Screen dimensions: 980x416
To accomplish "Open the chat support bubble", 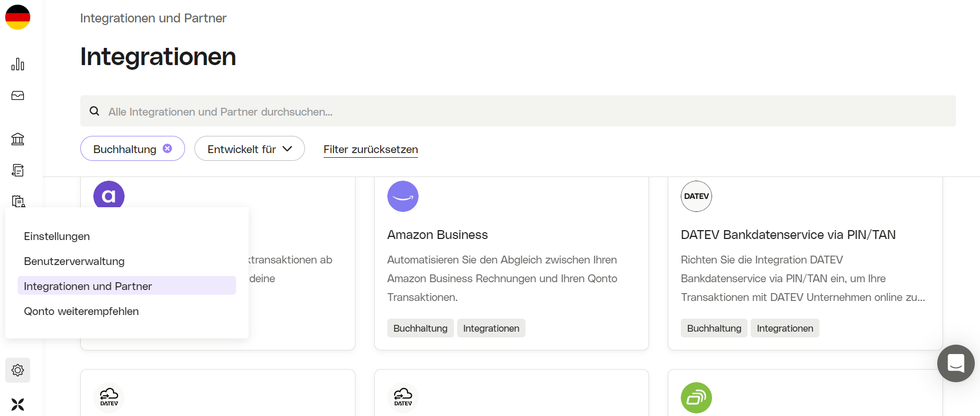I will coord(956,363).
